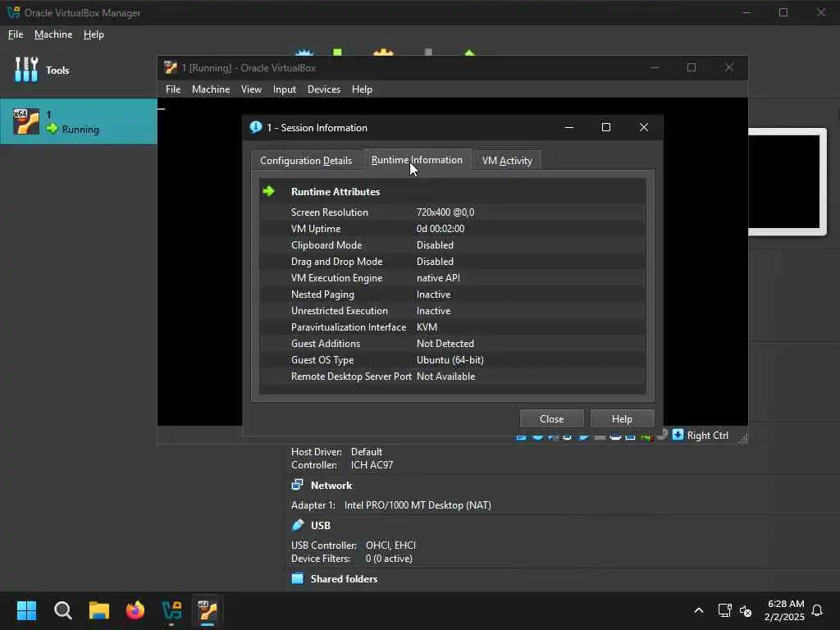Maximize the Session Information dialog

[x=606, y=127]
